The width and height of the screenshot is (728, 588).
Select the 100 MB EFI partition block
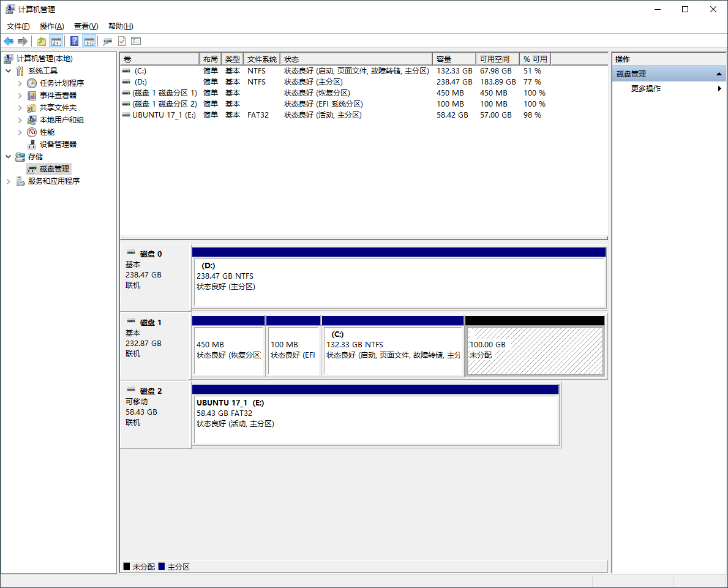click(293, 345)
